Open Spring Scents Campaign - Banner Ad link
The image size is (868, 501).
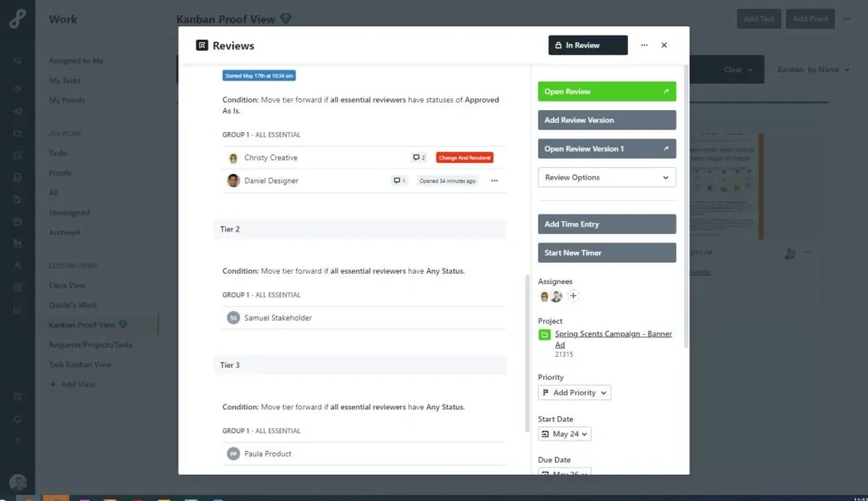[614, 339]
